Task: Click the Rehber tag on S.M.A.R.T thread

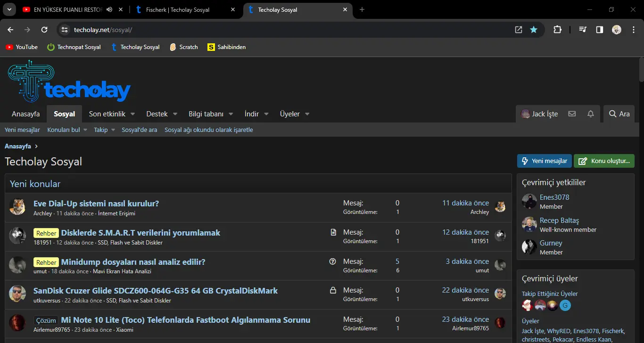Action: [x=46, y=233]
